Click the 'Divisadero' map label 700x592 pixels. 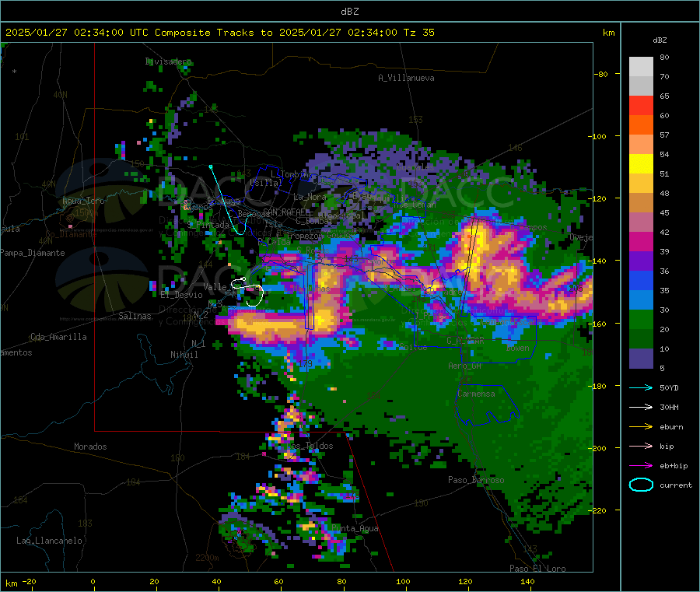[x=168, y=61]
